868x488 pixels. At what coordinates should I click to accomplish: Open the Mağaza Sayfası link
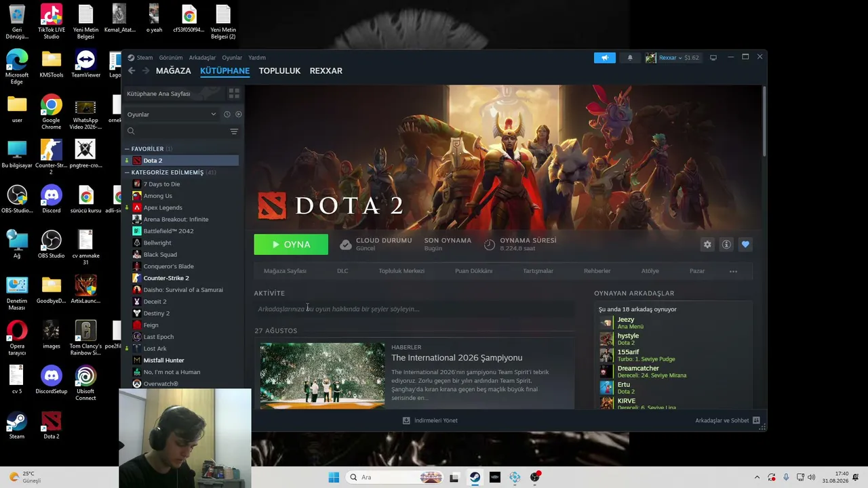click(x=285, y=271)
